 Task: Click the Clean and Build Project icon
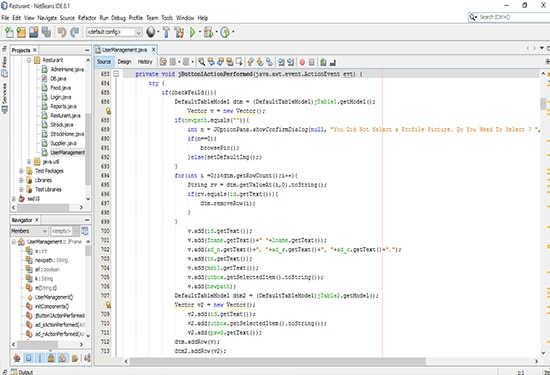coord(179,32)
